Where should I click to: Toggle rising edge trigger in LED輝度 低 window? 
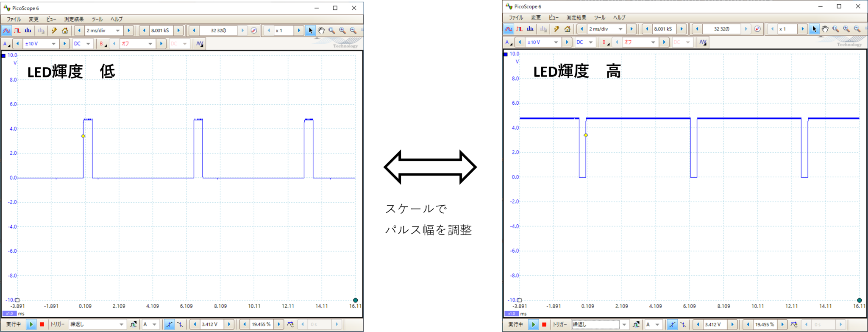(169, 324)
